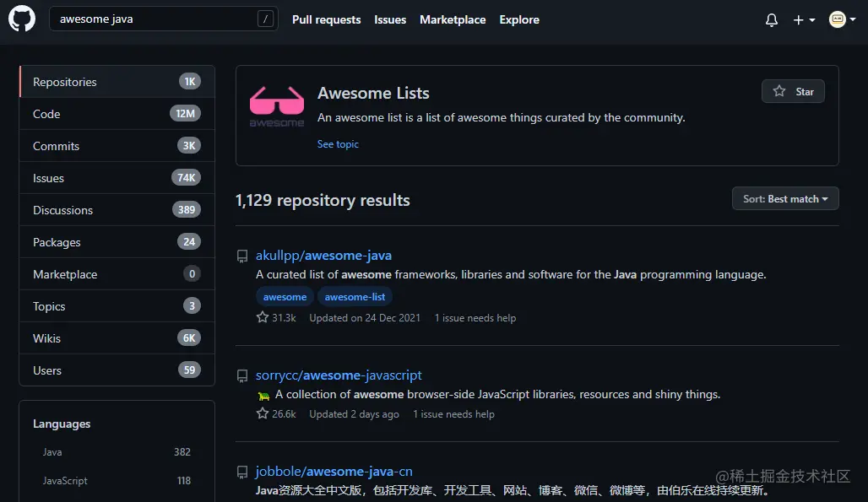The height and width of the screenshot is (502, 868).
Task: Click the Languages heading
Action: (x=62, y=424)
